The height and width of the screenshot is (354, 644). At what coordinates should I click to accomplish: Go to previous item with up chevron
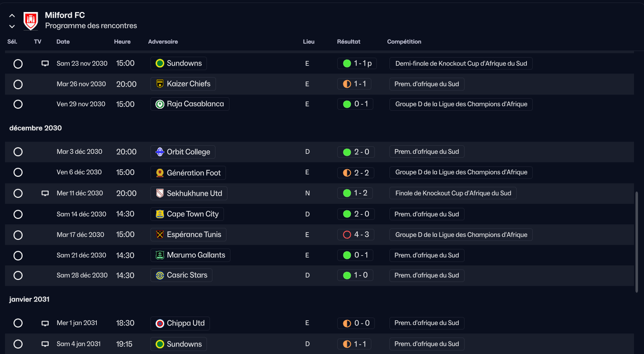point(12,16)
